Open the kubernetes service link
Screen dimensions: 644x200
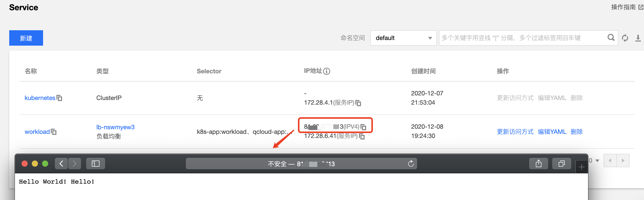40,98
